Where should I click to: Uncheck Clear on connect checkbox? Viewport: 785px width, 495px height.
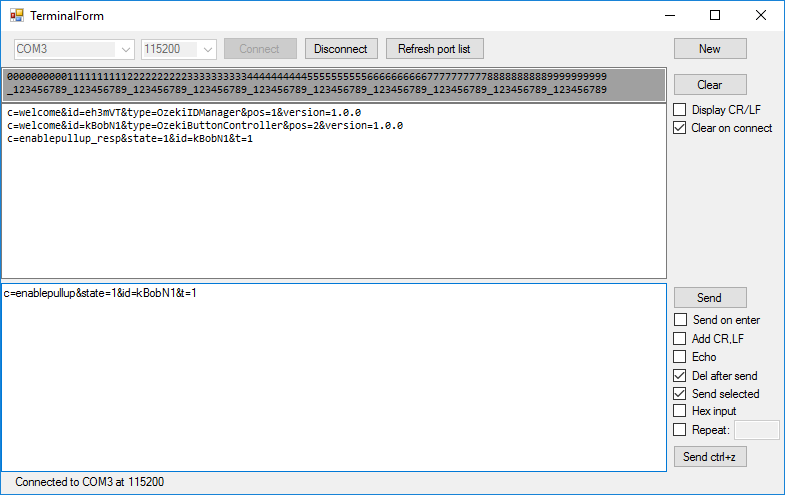click(x=680, y=128)
